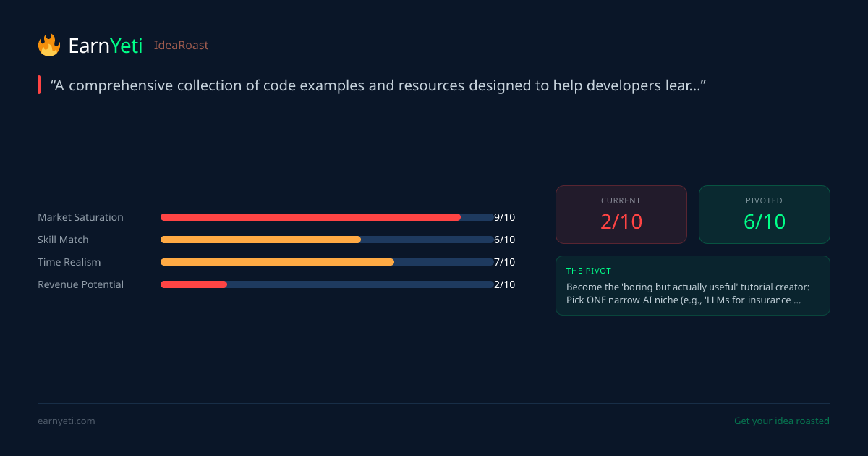Select the Market Saturation label
868x456 pixels.
tap(80, 217)
